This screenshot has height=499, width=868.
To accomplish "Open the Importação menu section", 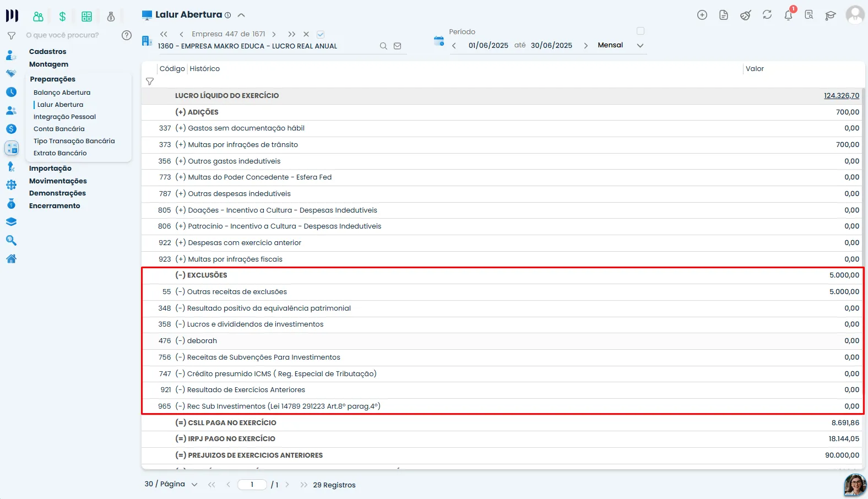I will 51,169.
